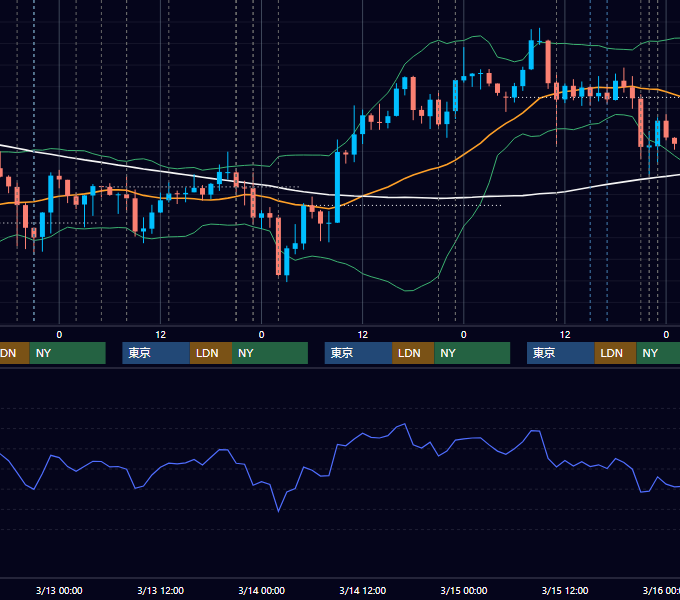Click the NY block at the right edge
The height and width of the screenshot is (600, 680).
point(658,353)
